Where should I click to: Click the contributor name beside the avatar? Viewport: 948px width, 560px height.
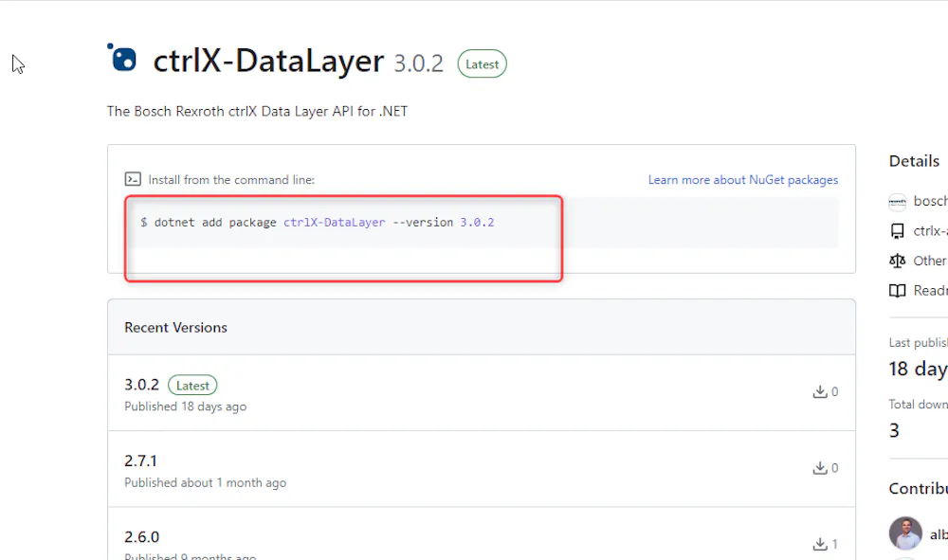tap(939, 534)
